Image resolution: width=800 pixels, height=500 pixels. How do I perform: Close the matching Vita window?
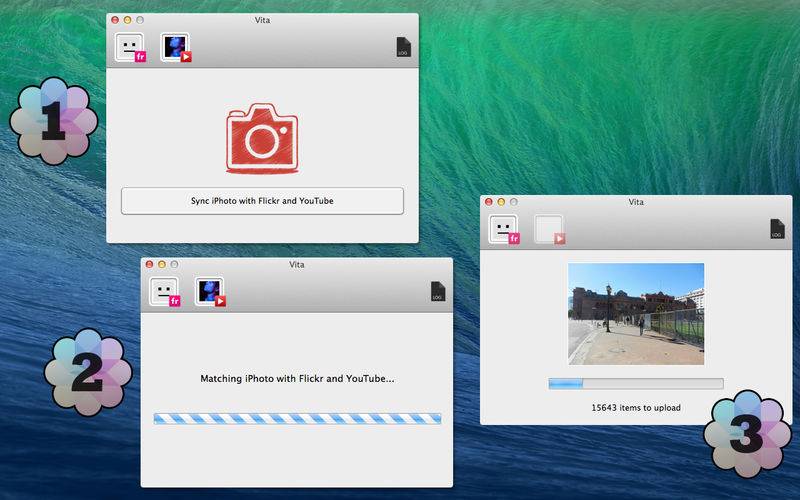(149, 264)
